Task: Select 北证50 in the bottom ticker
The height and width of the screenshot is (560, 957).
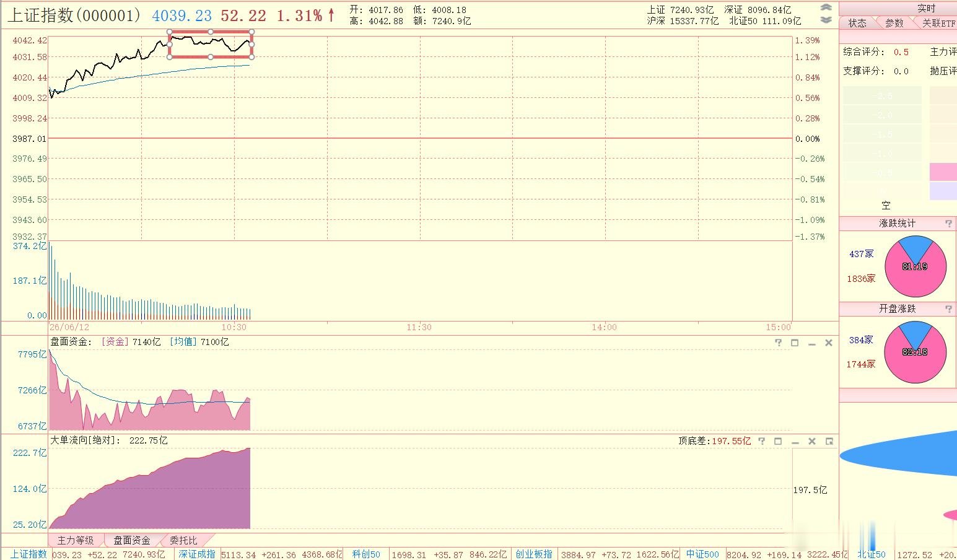Action: (x=872, y=554)
